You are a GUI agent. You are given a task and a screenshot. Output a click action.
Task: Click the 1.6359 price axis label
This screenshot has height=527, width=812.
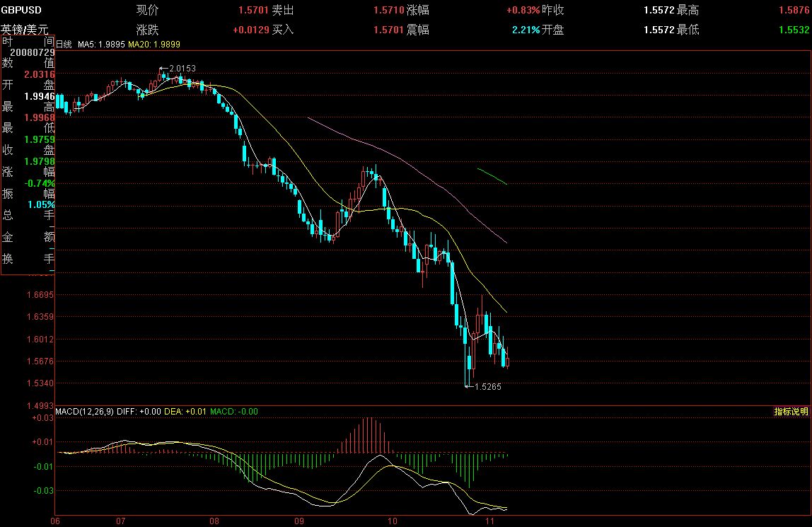[x=40, y=317]
